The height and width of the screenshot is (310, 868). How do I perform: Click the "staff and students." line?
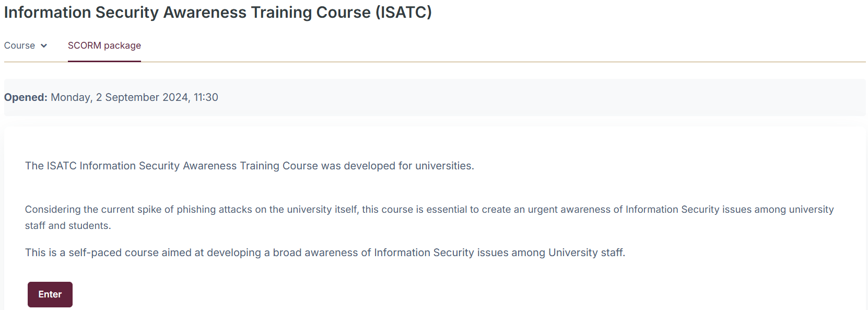pos(68,226)
